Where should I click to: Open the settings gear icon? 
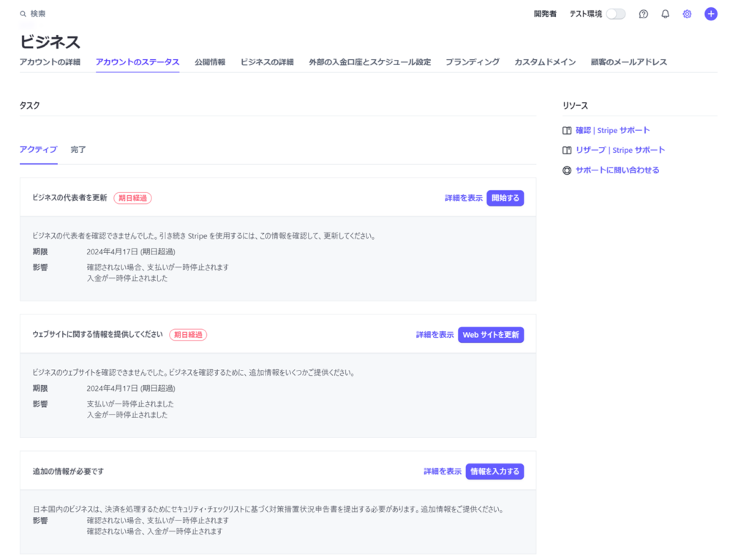click(x=687, y=14)
